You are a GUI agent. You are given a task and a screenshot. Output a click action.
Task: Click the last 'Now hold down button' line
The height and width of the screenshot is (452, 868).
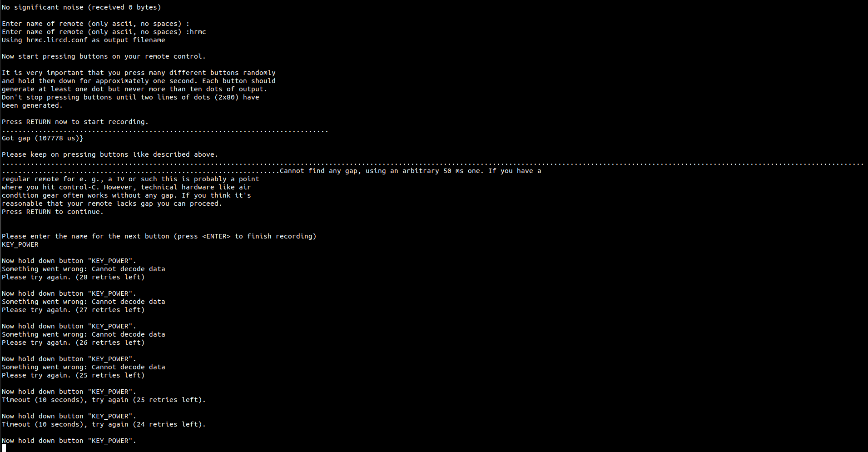69,441
